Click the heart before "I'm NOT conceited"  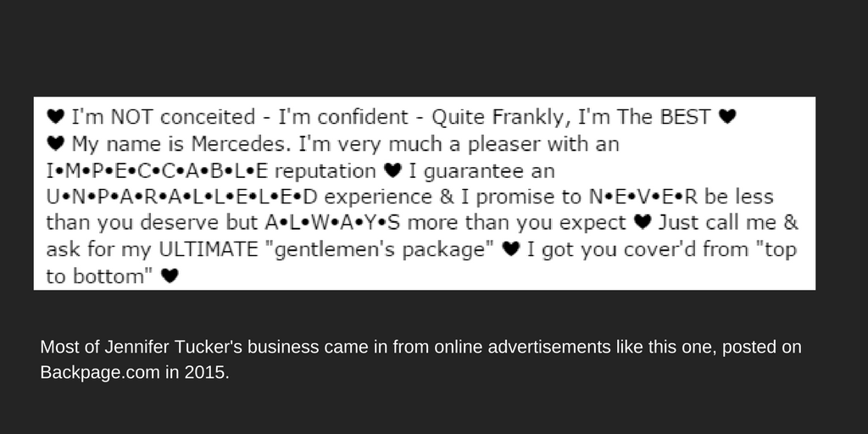point(56,117)
